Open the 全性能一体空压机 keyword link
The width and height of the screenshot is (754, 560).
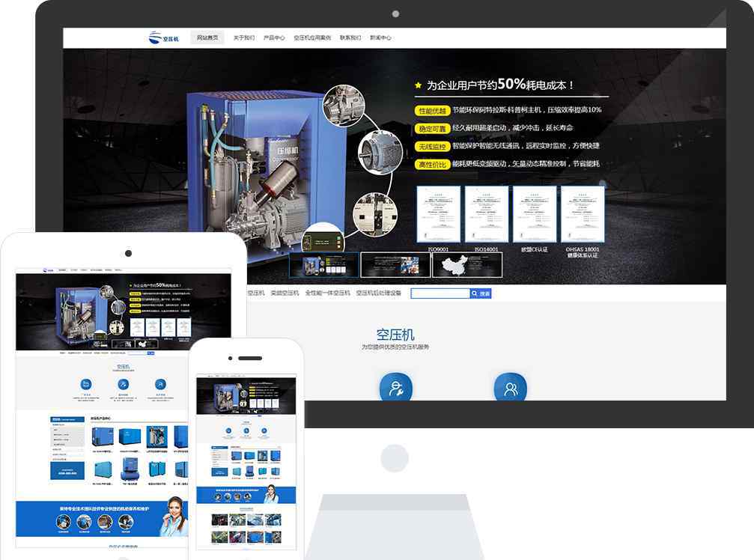tap(327, 293)
